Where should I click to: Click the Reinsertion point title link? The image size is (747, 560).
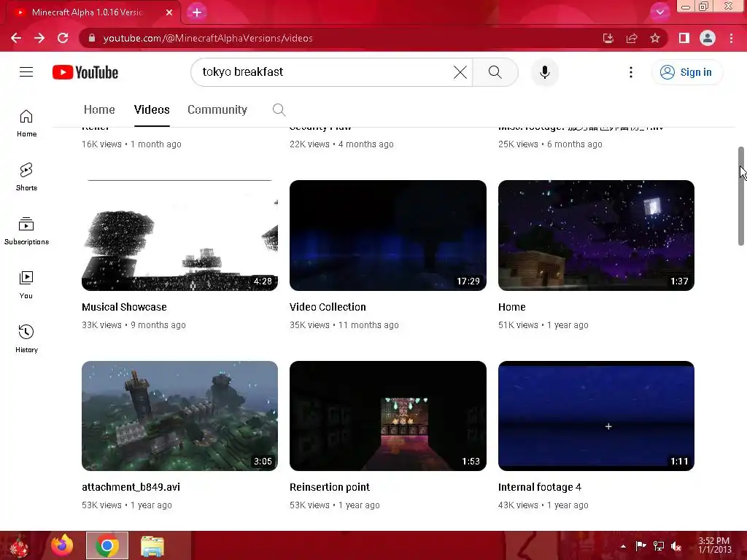point(330,487)
